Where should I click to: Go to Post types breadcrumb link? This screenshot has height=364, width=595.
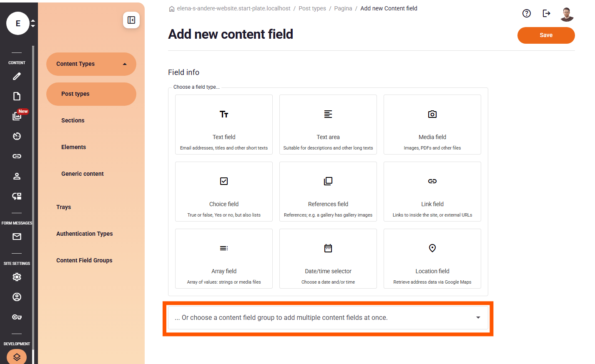click(312, 8)
